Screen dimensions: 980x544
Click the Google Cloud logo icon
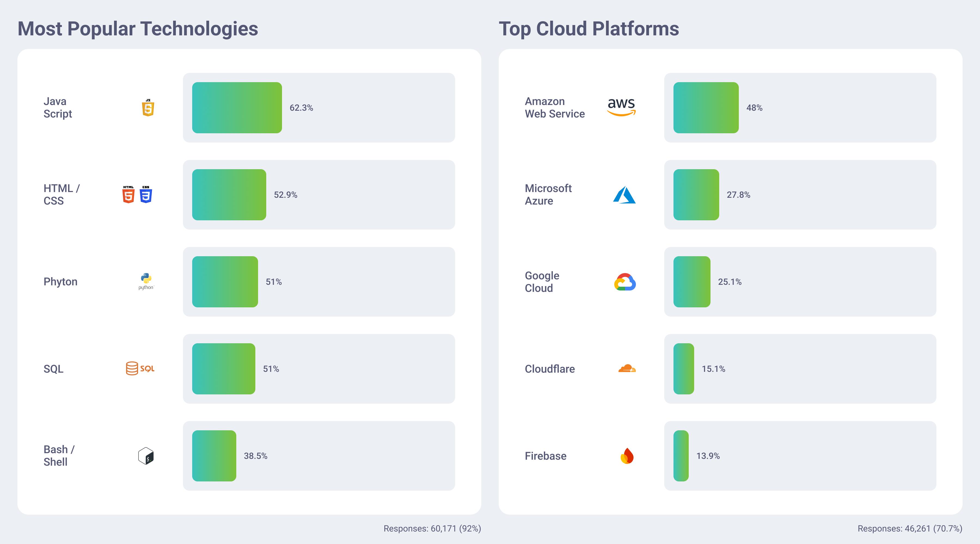(625, 282)
